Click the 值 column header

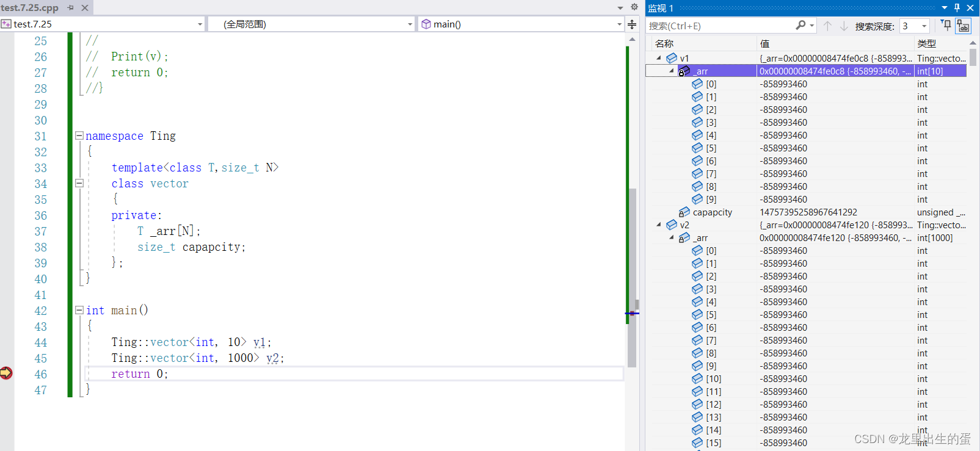point(764,43)
